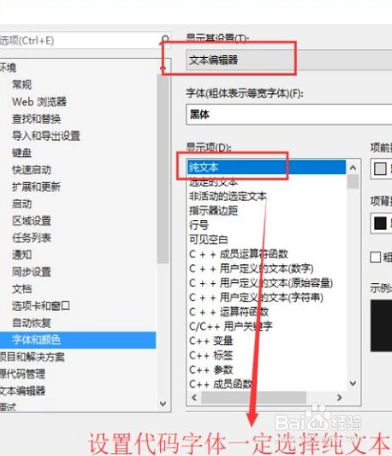
Task: Click the black item background color swatch
Action: [x=380, y=223]
